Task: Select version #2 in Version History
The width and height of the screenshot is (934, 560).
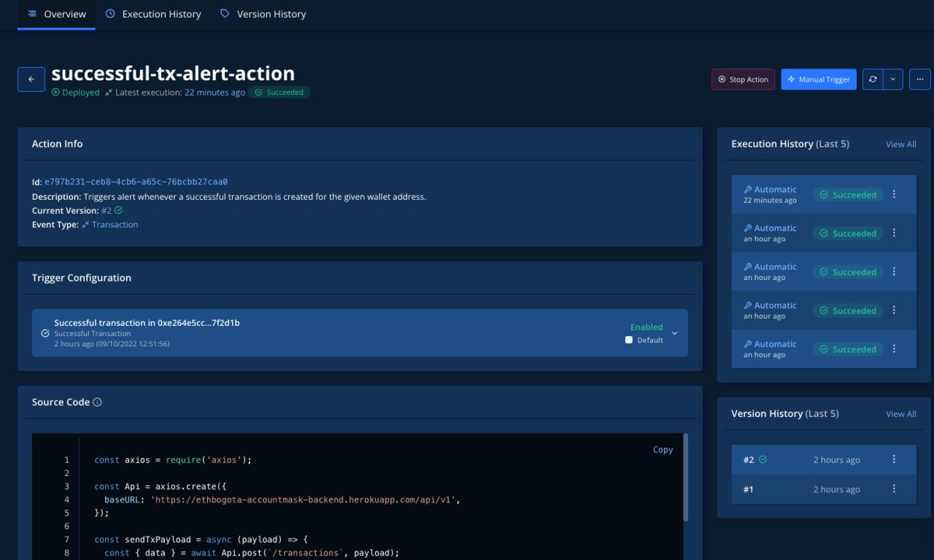Action: [824, 459]
